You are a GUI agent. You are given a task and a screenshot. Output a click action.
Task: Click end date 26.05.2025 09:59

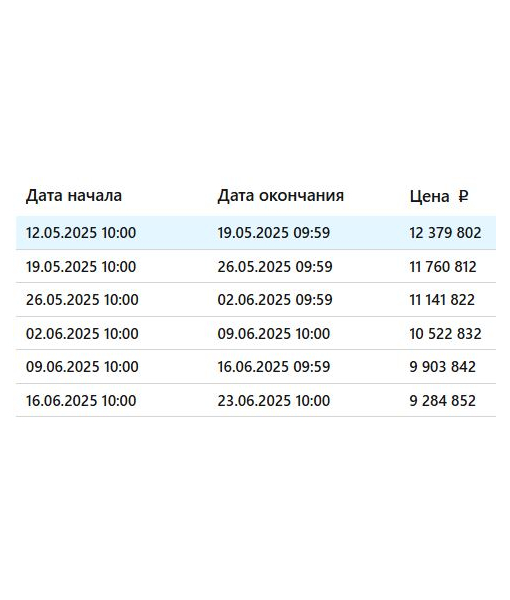275,267
